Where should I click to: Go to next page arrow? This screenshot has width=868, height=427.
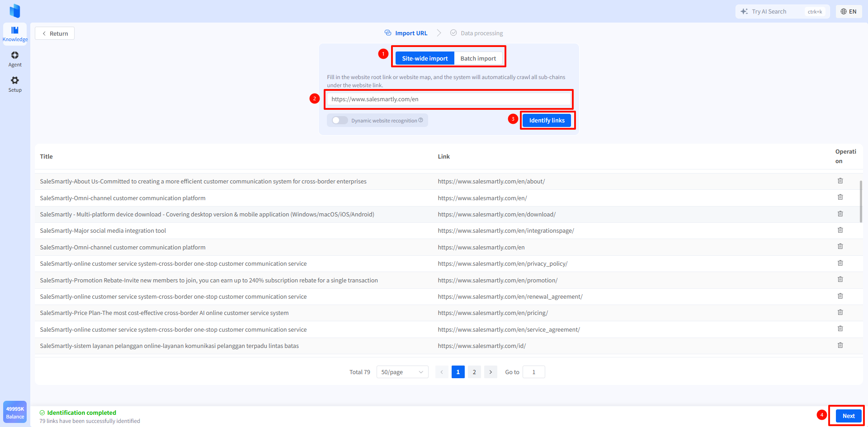(x=491, y=372)
